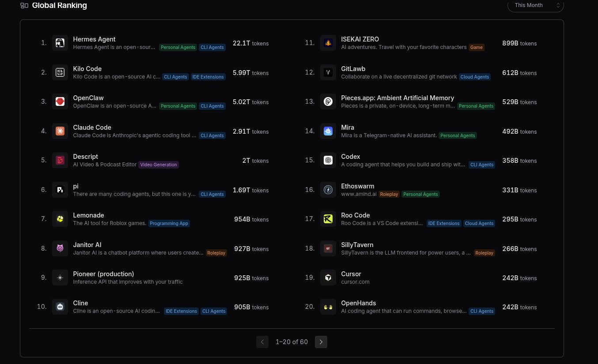The height and width of the screenshot is (364, 598).
Task: Click the '1–20 of 60' page indicator
Action: coord(291,342)
